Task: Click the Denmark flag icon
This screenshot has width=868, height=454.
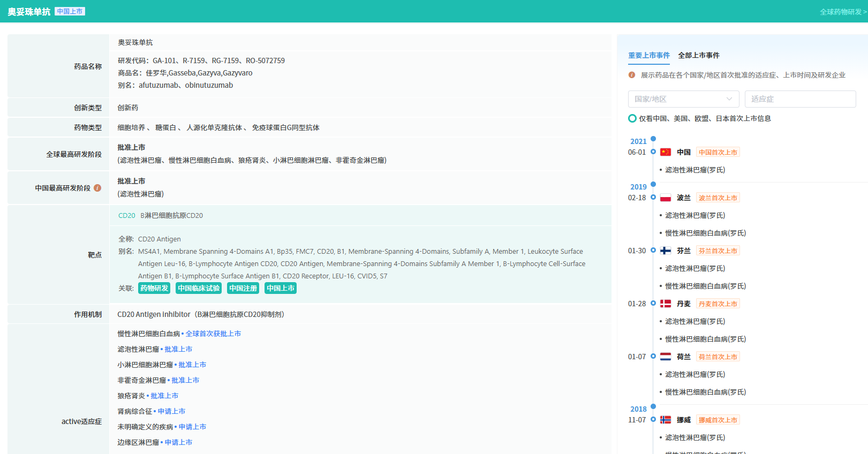Action: 666,304
